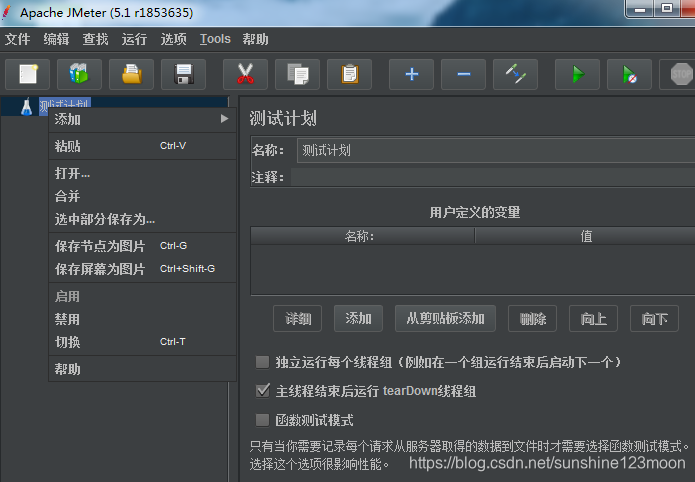
Task: Enable 独立运行每个线程组 checkbox
Action: pos(262,362)
